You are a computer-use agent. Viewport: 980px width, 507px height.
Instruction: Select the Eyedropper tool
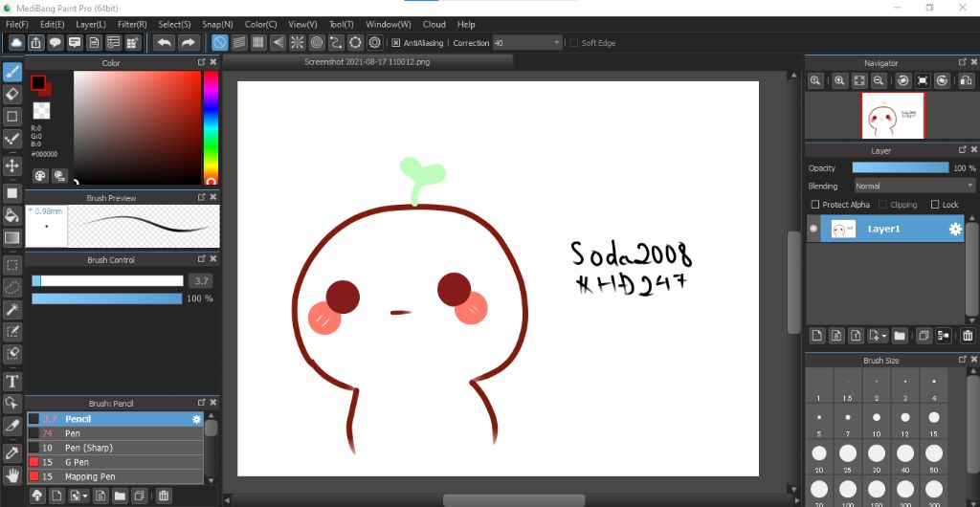(x=11, y=452)
